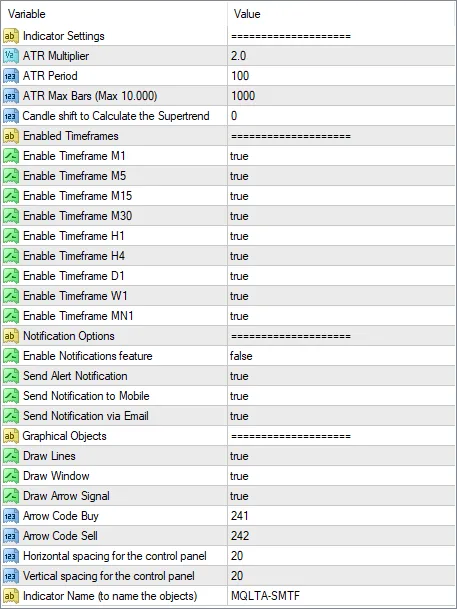Click the icon beside Horizontal spacing row
The image size is (457, 609).
11,556
